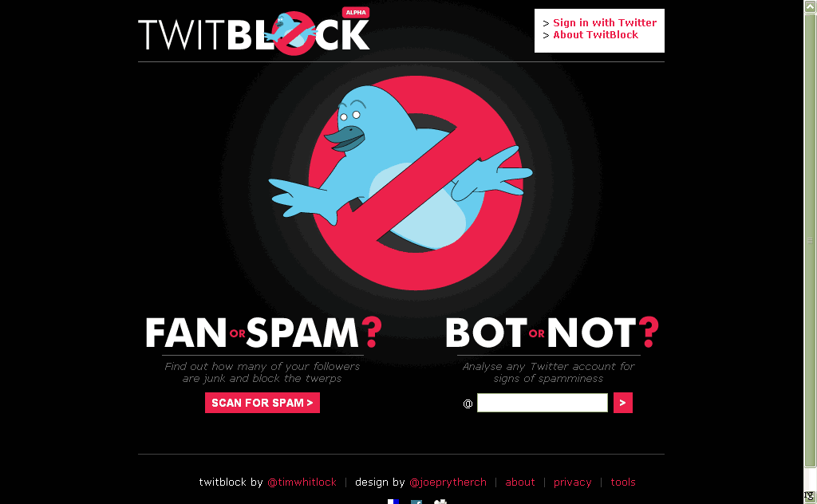Click the green vertical scrollbar thumb

coord(810,240)
